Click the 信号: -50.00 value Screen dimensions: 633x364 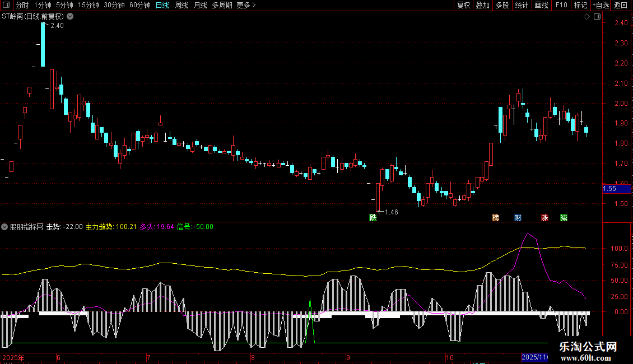(x=195, y=227)
